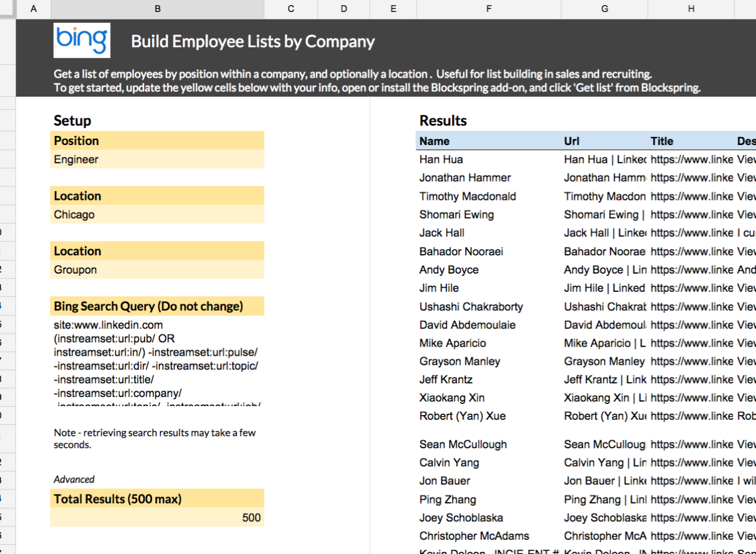The image size is (756, 554).
Task: Click the Chicago location cell
Action: pos(157,214)
